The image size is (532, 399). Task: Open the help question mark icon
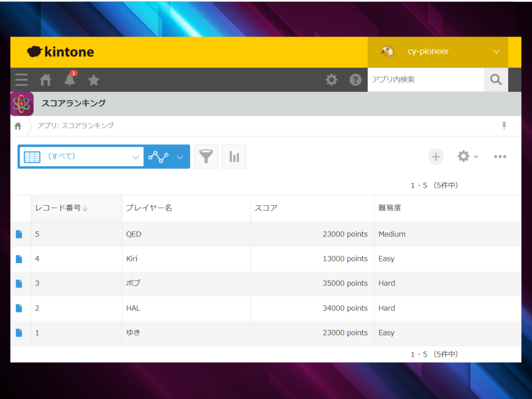click(x=355, y=80)
